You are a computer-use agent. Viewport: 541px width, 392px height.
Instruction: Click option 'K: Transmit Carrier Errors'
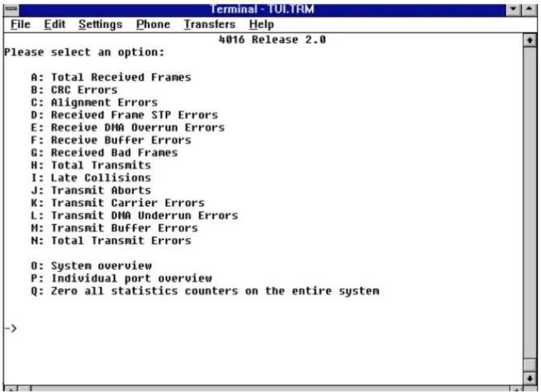(117, 203)
